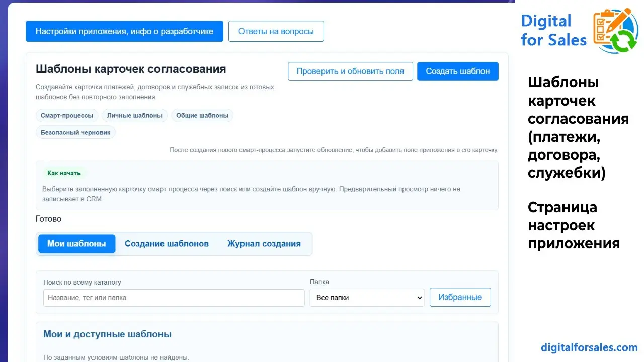Screen dimensions: 644x362
Task: Switch to the 'Мои шаблоны' tab
Action: tap(76, 244)
